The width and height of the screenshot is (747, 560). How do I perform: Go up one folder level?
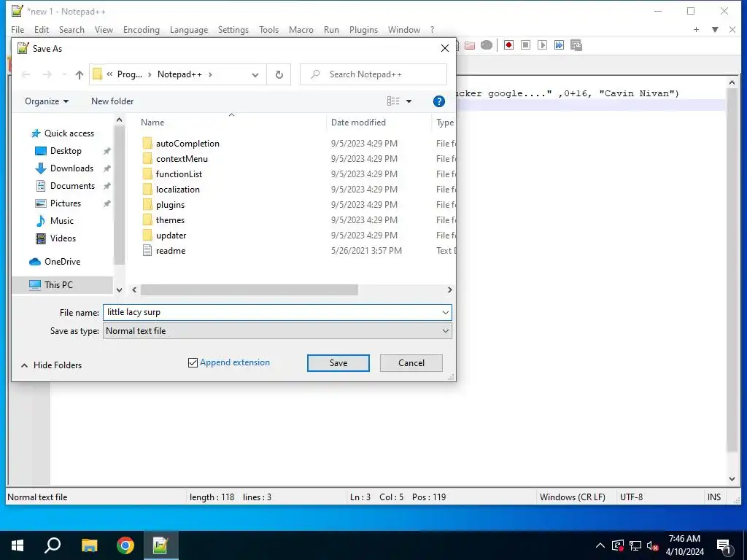79,75
